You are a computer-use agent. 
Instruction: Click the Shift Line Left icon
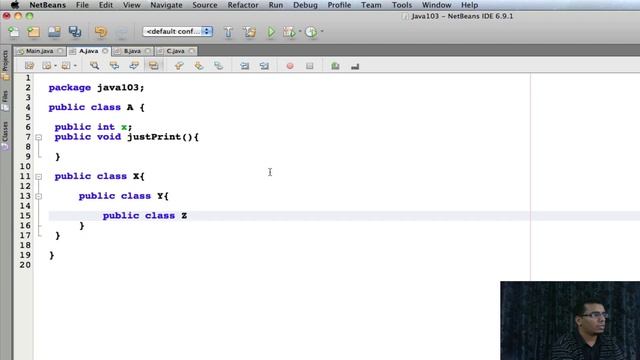click(x=244, y=66)
